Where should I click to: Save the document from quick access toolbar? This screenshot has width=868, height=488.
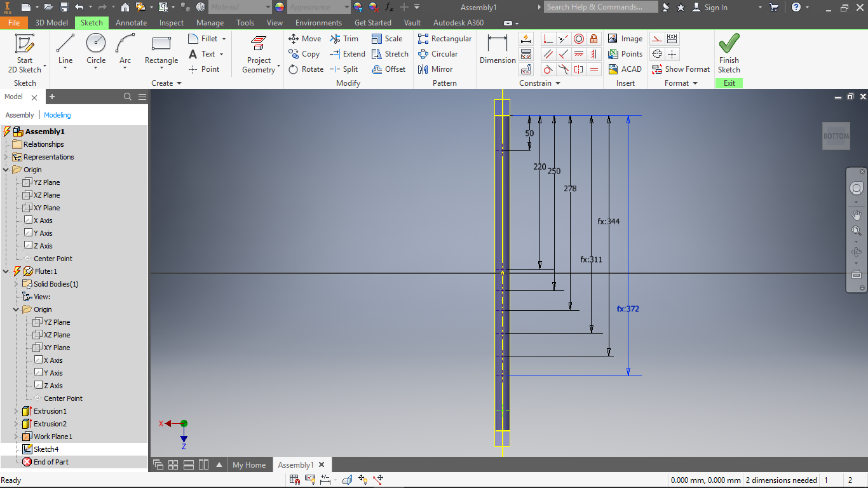pyautogui.click(x=64, y=7)
